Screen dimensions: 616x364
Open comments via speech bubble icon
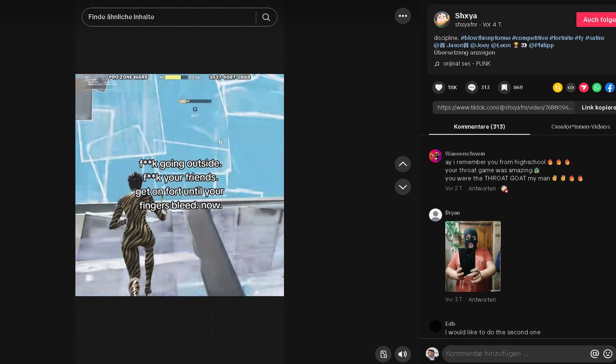[472, 88]
